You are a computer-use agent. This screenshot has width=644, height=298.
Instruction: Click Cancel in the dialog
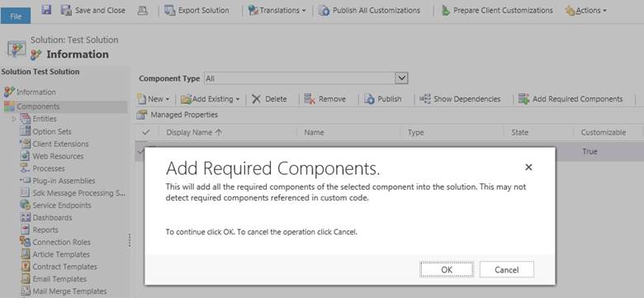click(x=506, y=269)
